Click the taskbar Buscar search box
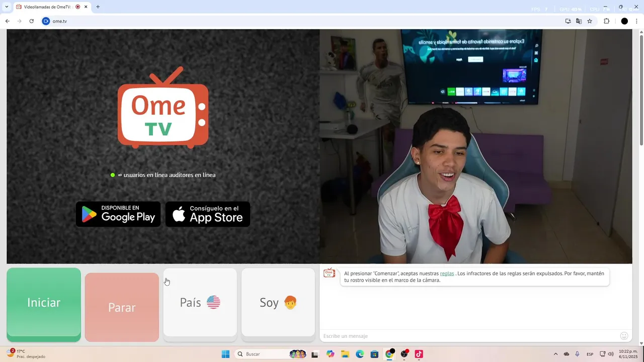 coord(272,354)
